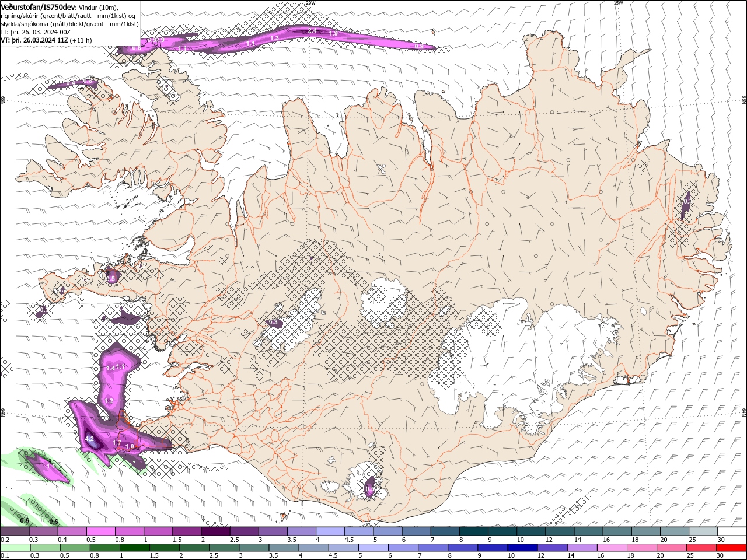
Task: Click the 0.5 precipitation value on Snæfellsnes peninsula
Action: 111,279
